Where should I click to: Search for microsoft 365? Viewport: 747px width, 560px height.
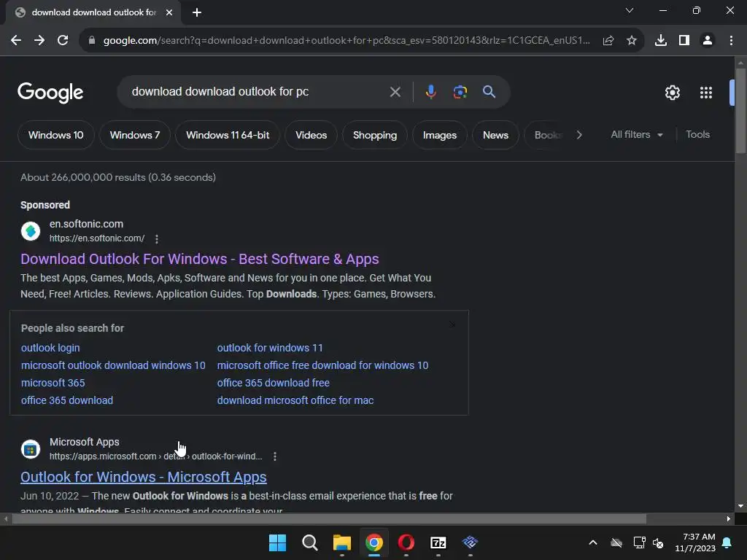(x=53, y=384)
